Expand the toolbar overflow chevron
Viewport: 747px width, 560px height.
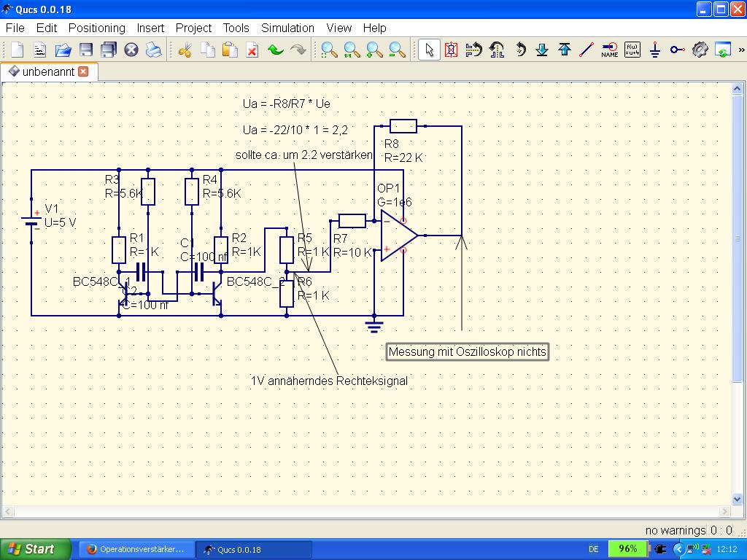[741, 50]
